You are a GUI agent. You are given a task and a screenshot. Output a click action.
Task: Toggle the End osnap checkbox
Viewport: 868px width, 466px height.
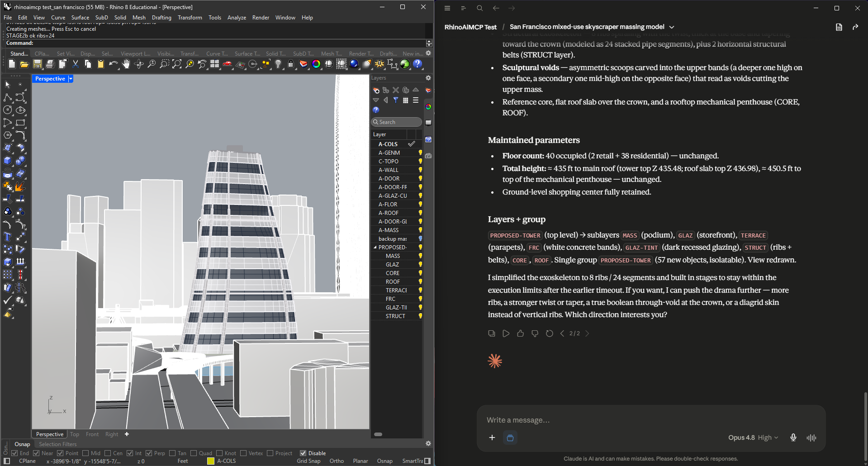click(14, 453)
